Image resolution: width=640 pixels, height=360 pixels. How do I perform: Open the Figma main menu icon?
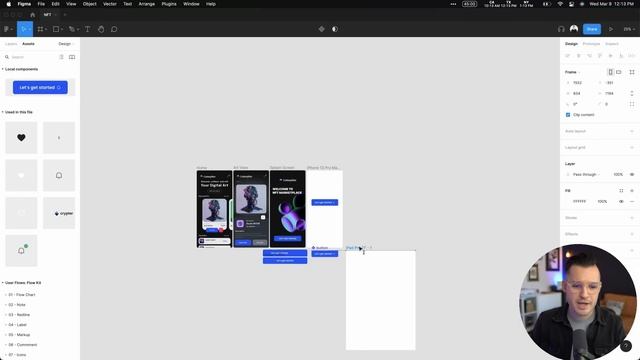click(x=7, y=29)
